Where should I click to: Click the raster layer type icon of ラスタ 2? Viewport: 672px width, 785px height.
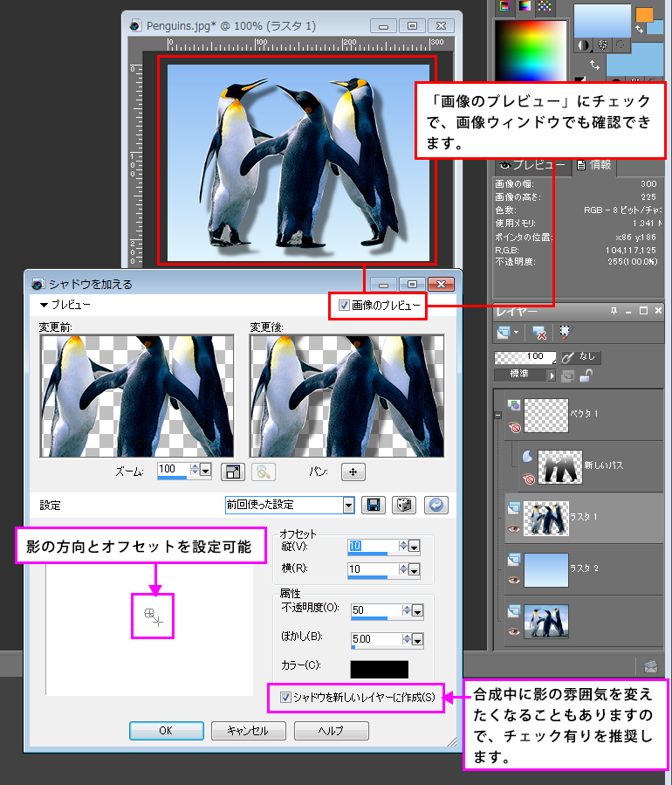point(514,560)
